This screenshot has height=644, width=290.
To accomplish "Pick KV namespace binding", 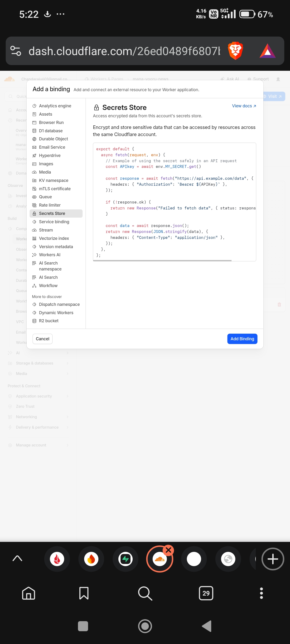I will click(x=56, y=180).
